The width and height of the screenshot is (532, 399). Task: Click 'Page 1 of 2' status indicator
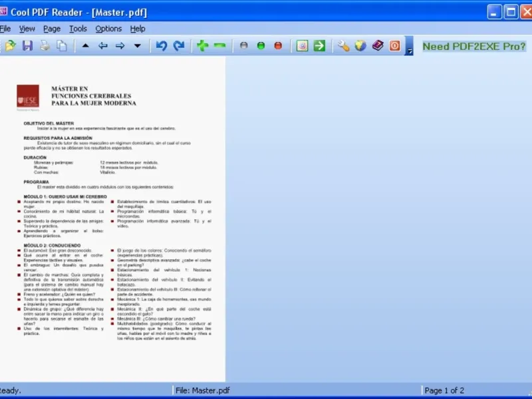tap(444, 390)
